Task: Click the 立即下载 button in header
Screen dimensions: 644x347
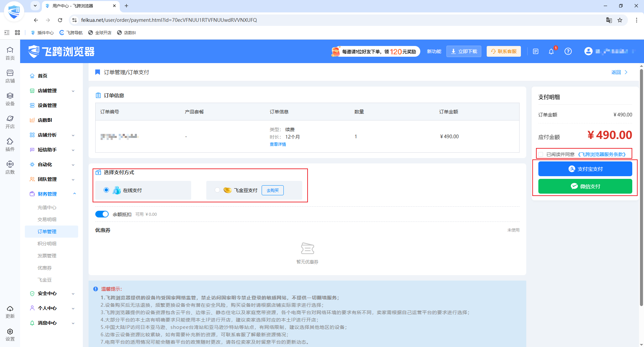Action: click(464, 51)
